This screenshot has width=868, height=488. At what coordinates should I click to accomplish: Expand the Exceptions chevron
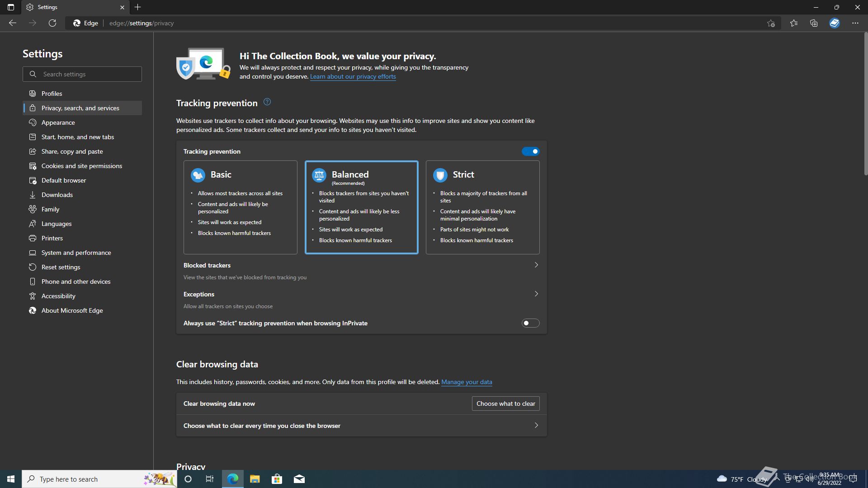[536, 294]
